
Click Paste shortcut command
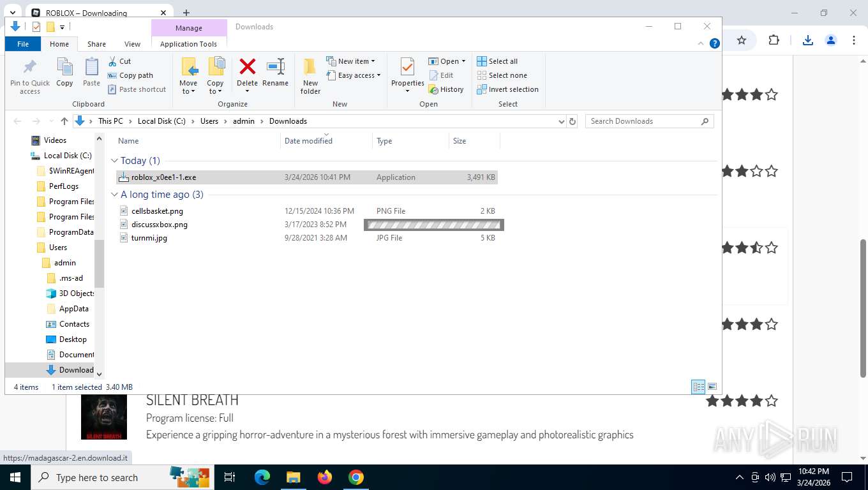click(137, 89)
